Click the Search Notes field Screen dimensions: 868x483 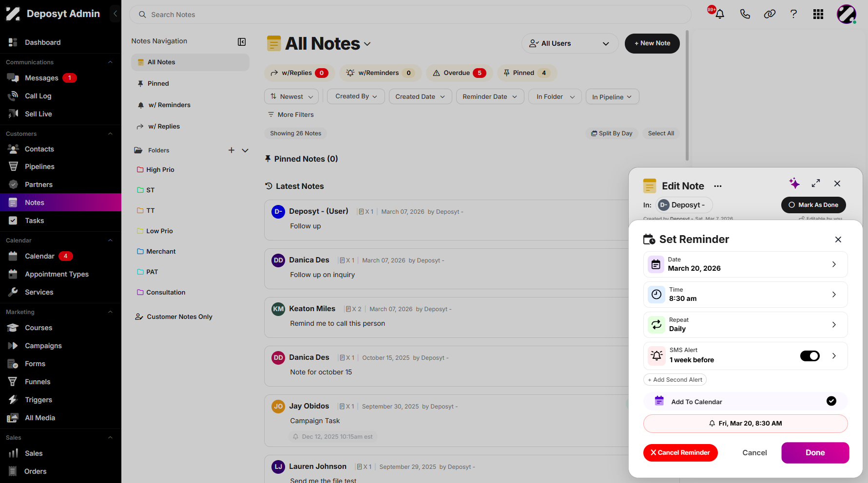point(410,15)
